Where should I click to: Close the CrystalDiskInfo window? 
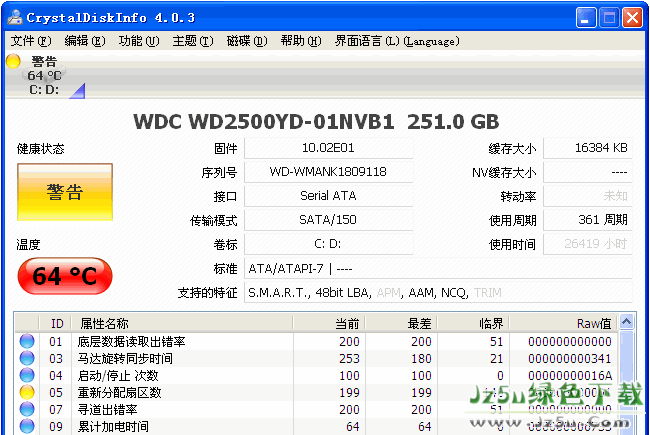click(x=633, y=18)
